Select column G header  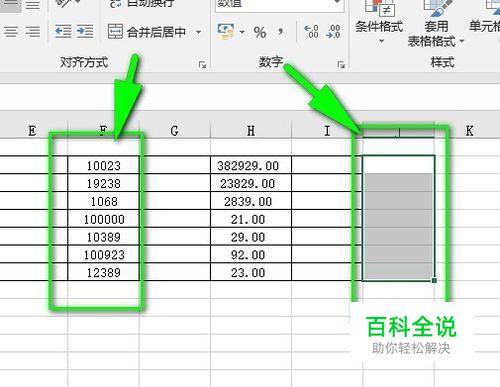point(175,131)
